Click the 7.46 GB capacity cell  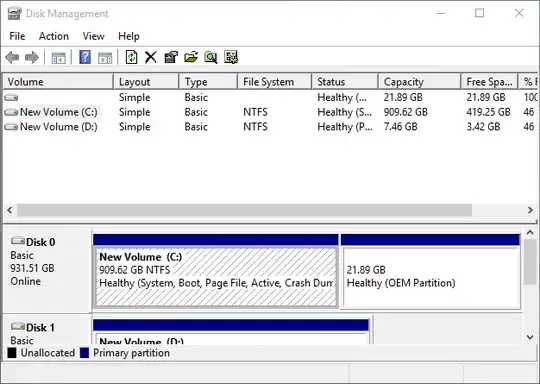pos(400,127)
